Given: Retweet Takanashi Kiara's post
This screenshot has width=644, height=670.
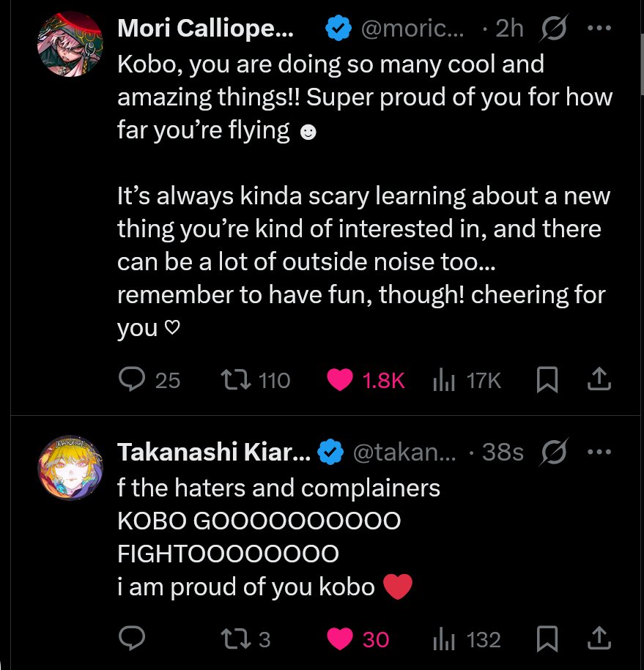Looking at the screenshot, I should point(234,639).
